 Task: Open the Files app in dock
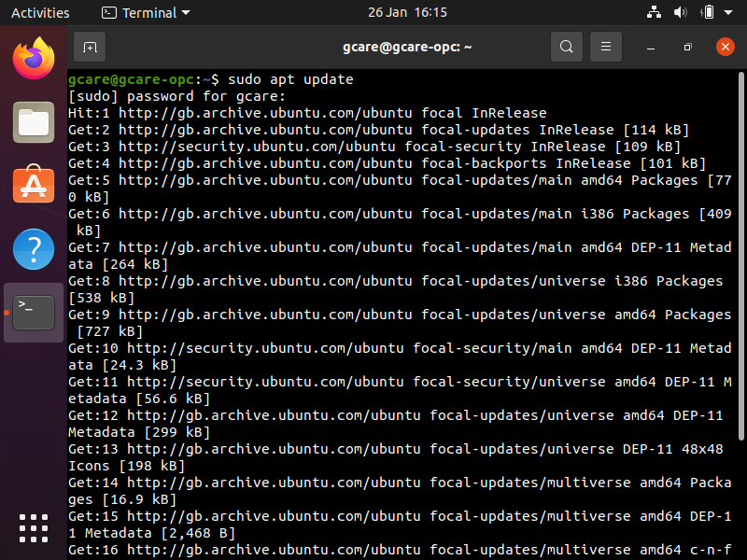pyautogui.click(x=34, y=122)
